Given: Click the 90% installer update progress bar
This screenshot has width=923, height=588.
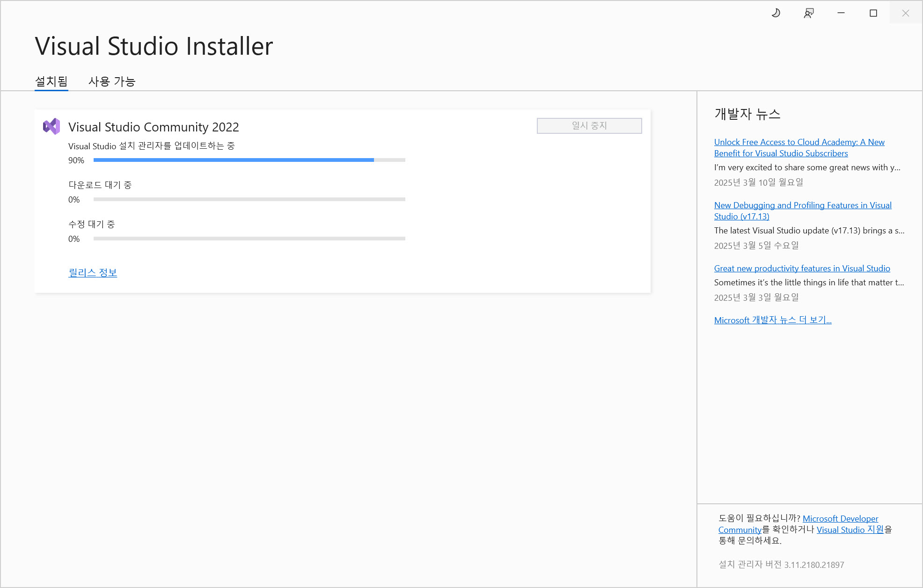Looking at the screenshot, I should click(249, 160).
